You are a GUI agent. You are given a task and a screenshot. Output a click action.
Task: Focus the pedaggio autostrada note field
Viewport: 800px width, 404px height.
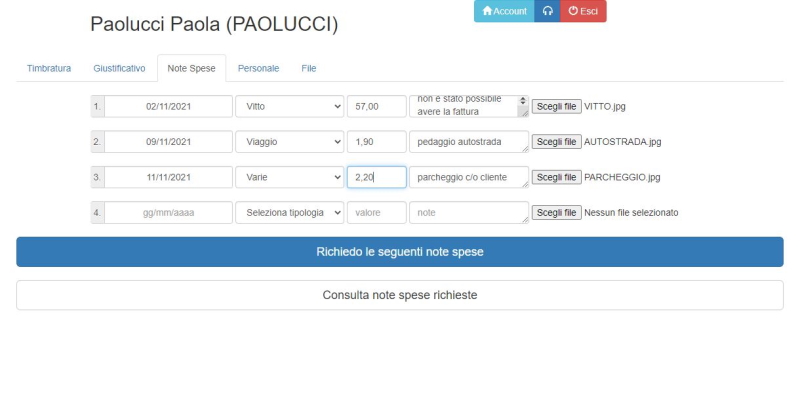tap(468, 142)
